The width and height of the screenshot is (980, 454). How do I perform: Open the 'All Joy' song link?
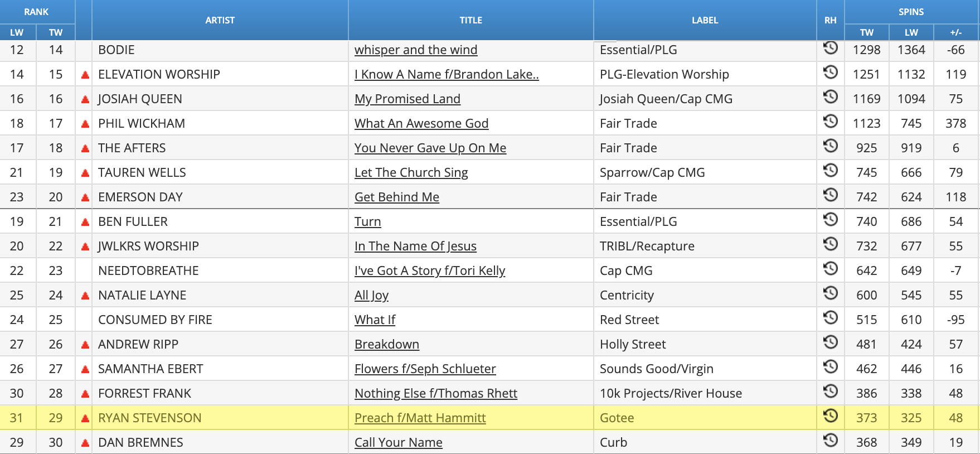pyautogui.click(x=371, y=295)
